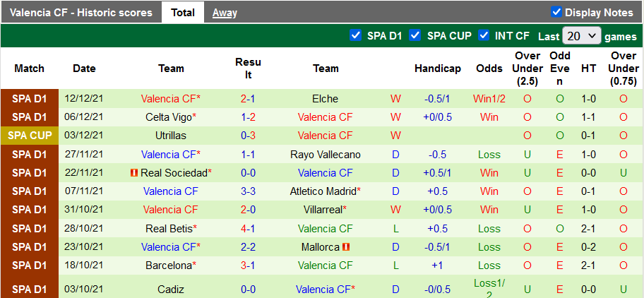Uncheck the SPA CUP filter checkbox

coord(415,35)
